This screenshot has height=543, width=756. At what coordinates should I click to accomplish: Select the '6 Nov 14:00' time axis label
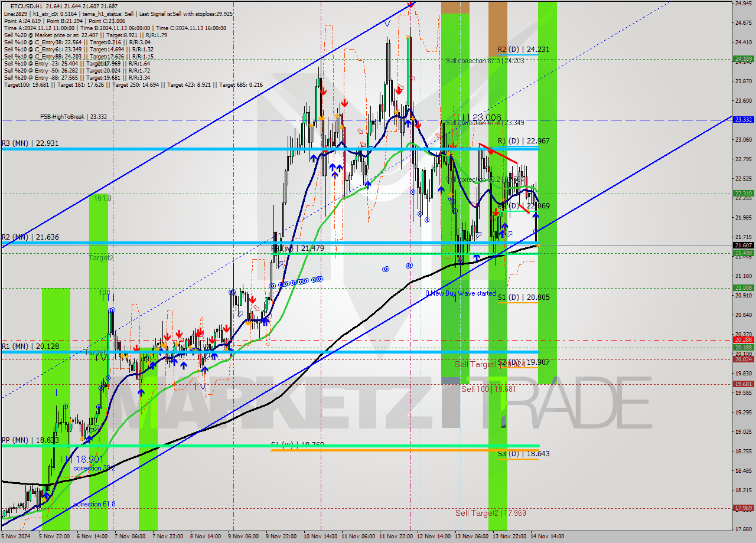92,537
